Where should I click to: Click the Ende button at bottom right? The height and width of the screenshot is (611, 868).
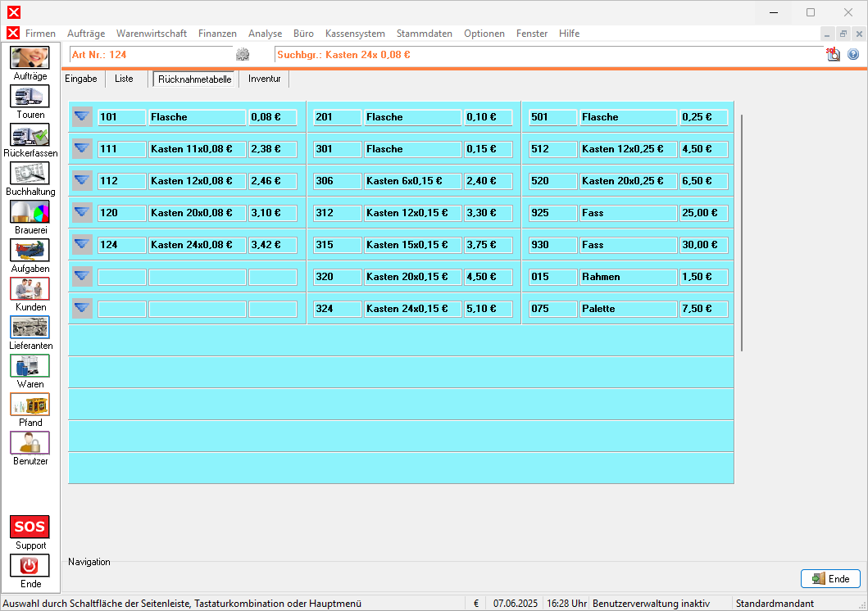coord(830,579)
